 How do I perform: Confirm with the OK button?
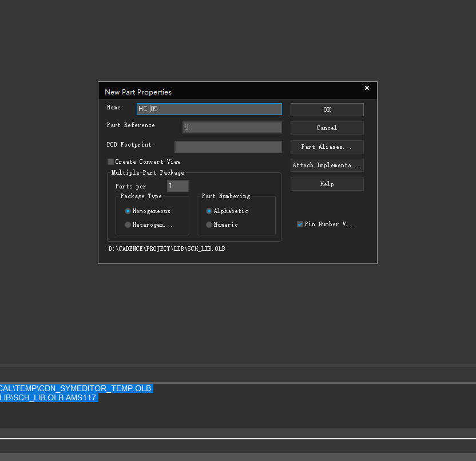coord(327,109)
